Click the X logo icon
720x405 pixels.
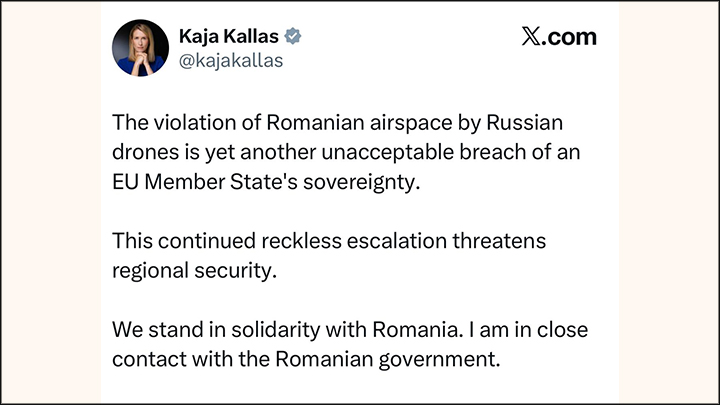pyautogui.click(x=531, y=36)
